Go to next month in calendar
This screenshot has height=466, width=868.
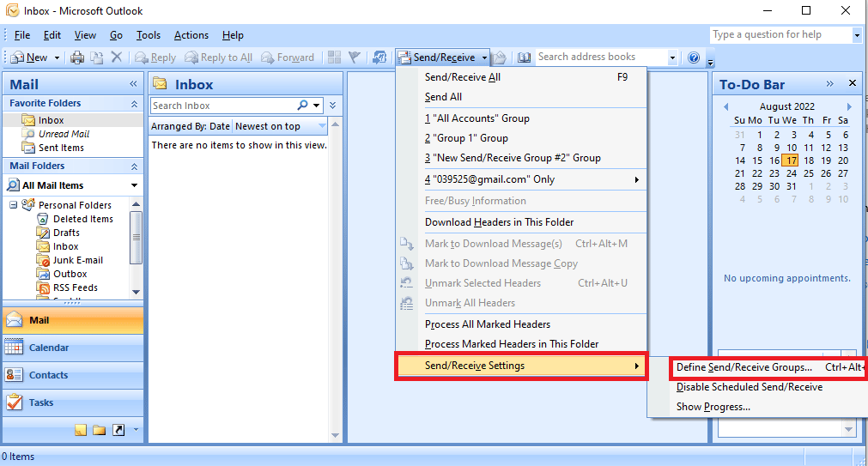pos(849,106)
